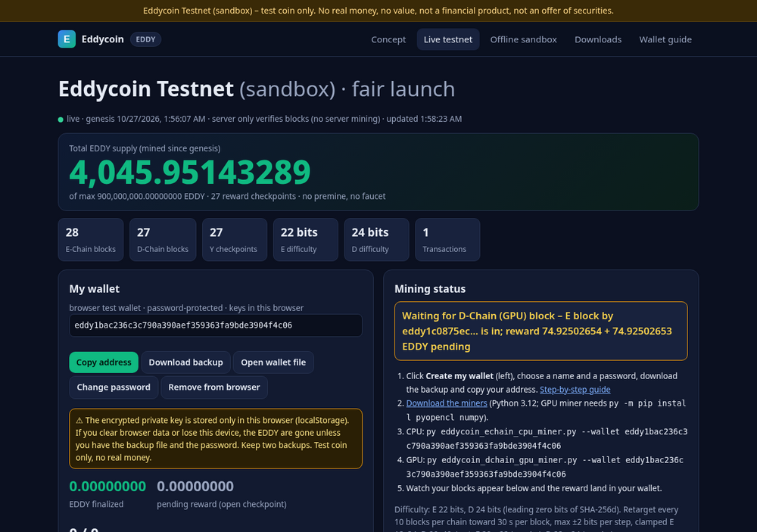Follow the Download the miners link
This screenshot has height=532, width=757.
447,403
